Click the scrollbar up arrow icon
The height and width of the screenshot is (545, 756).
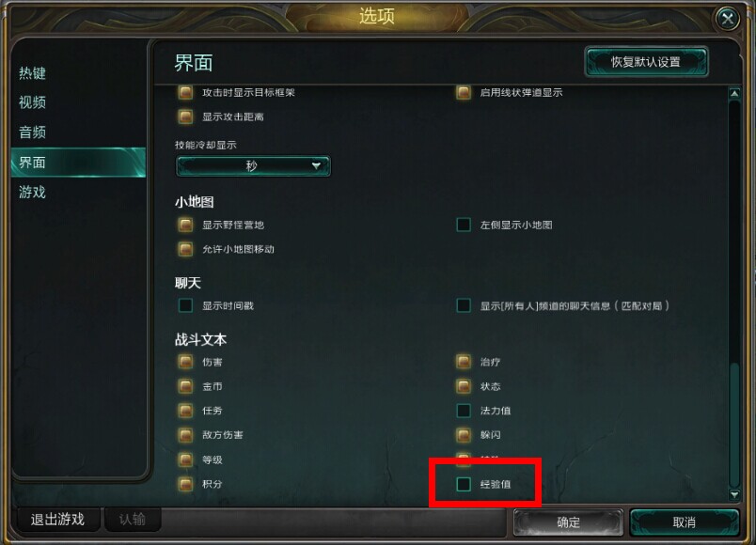(x=734, y=93)
